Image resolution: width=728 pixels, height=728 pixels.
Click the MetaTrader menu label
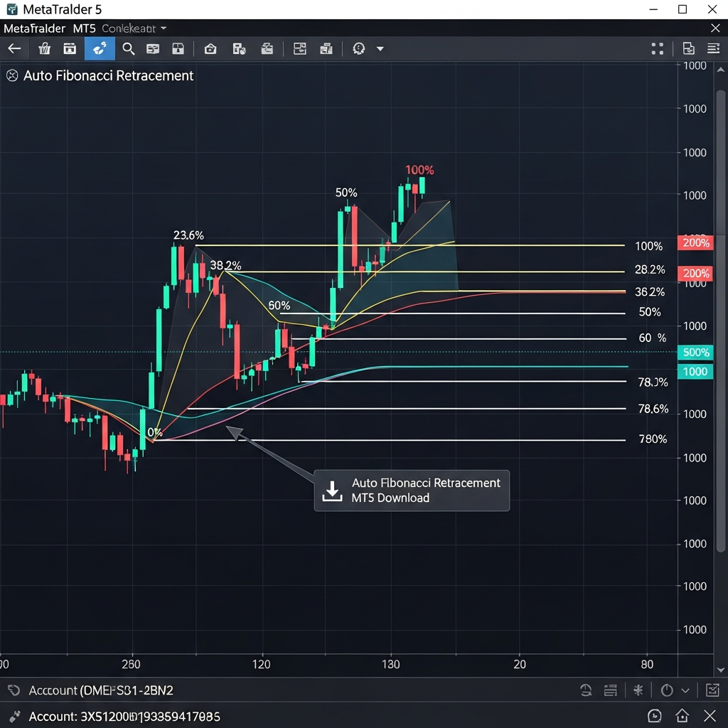[x=34, y=28]
